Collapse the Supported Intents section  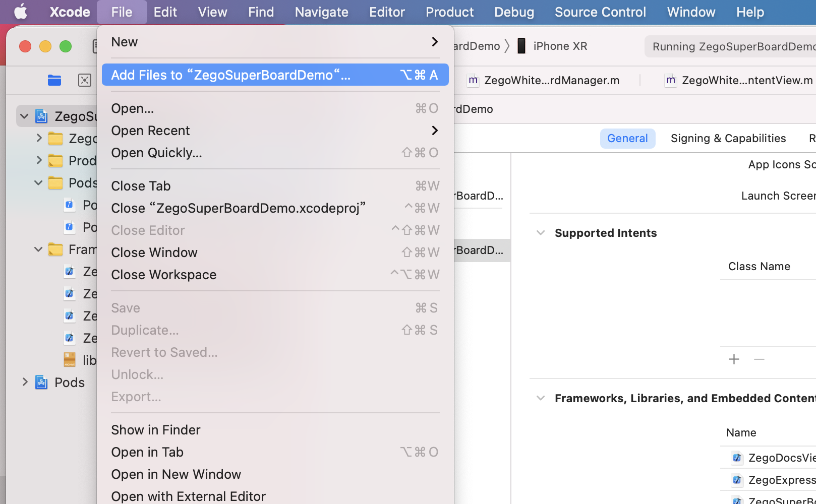(x=541, y=233)
